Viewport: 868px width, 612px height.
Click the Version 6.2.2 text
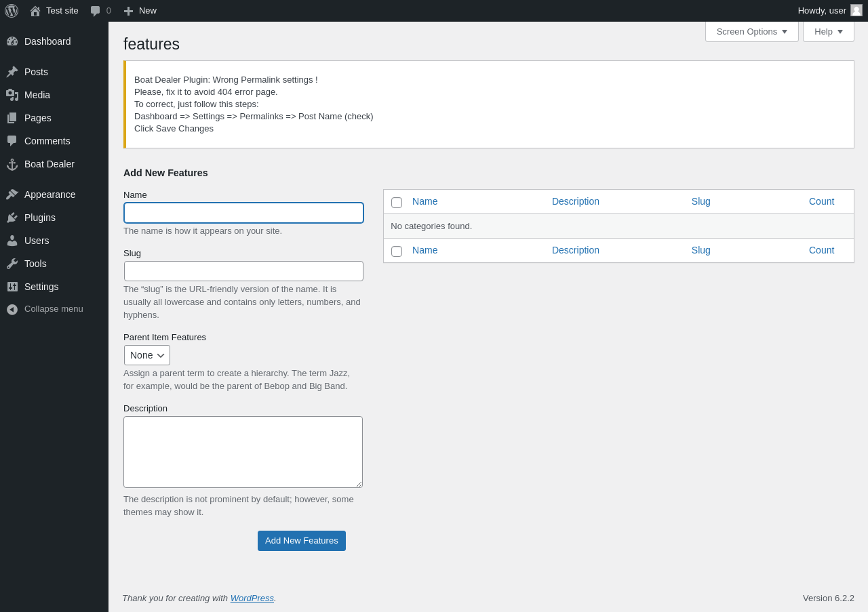pos(829,598)
